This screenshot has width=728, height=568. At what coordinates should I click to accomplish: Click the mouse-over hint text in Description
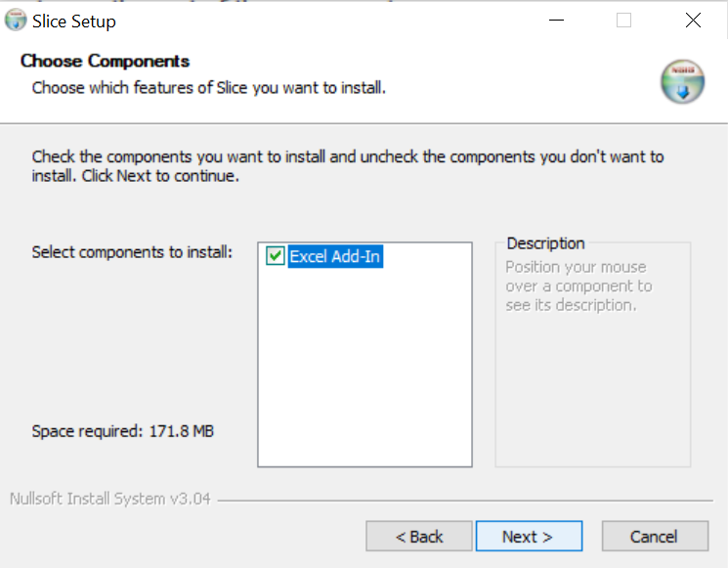(x=578, y=286)
